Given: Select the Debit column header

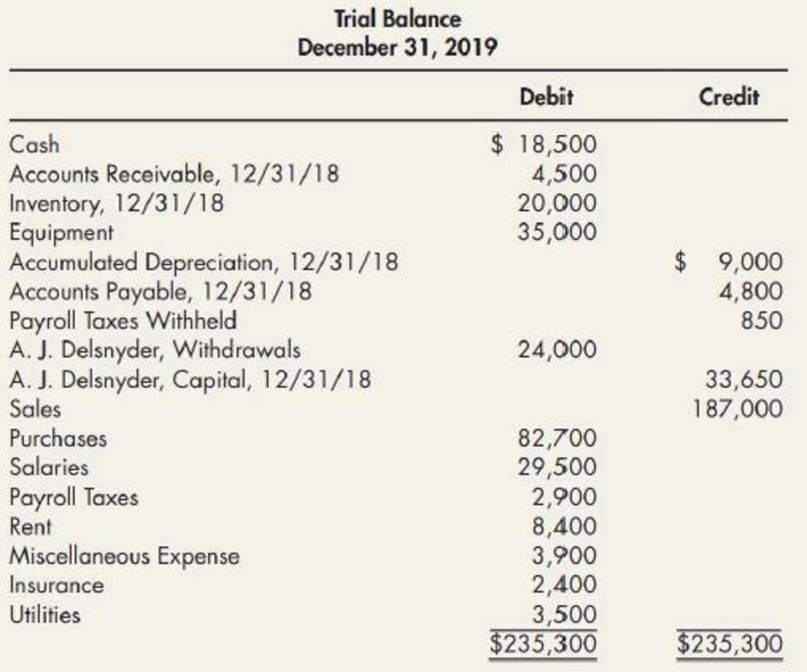Looking at the screenshot, I should pyautogui.click(x=546, y=97).
